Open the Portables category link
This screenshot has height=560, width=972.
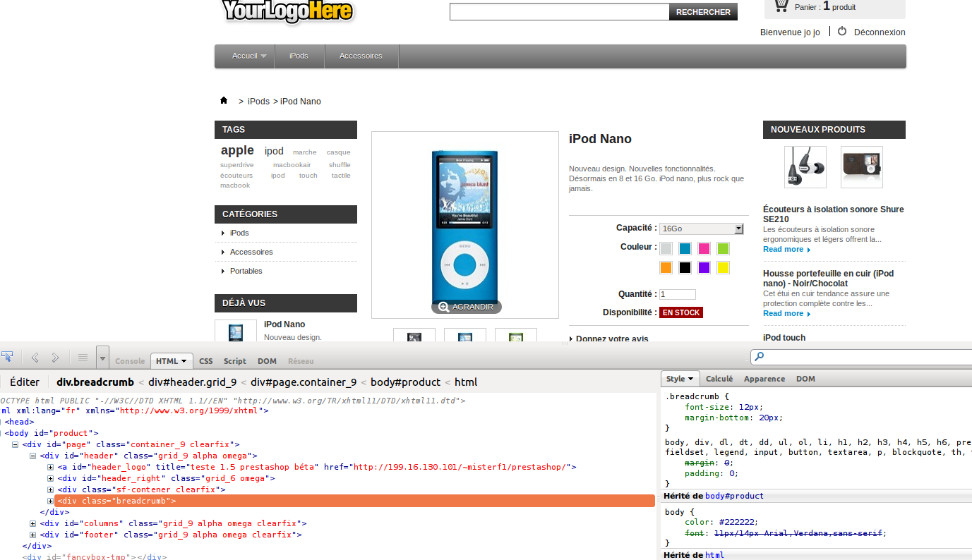point(246,271)
